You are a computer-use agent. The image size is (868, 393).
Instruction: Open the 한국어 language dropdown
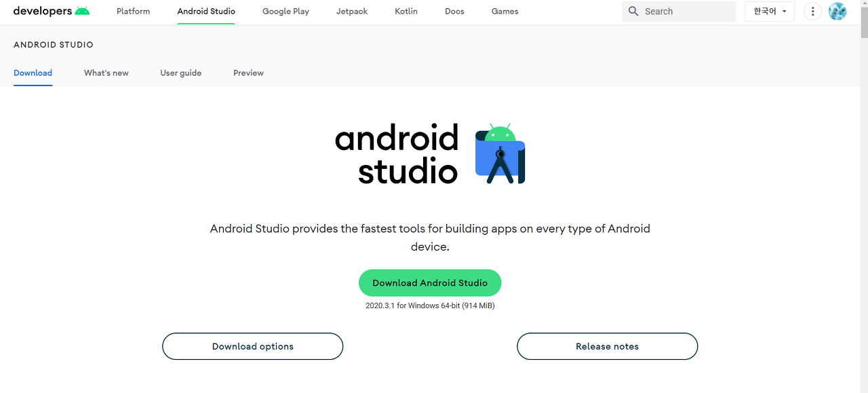coord(770,12)
